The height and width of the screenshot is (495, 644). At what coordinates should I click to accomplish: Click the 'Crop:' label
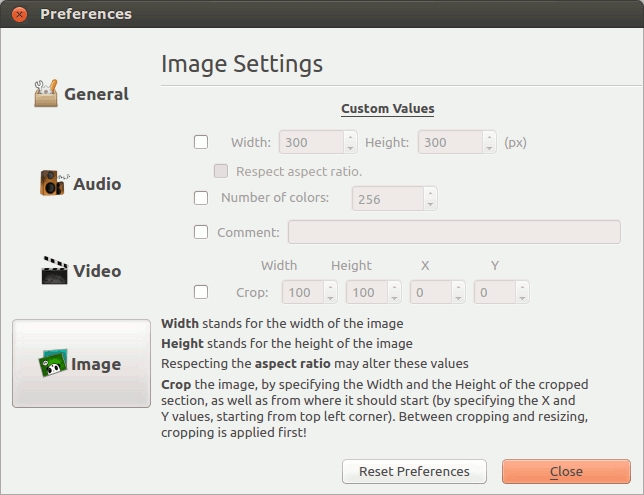coord(252,292)
